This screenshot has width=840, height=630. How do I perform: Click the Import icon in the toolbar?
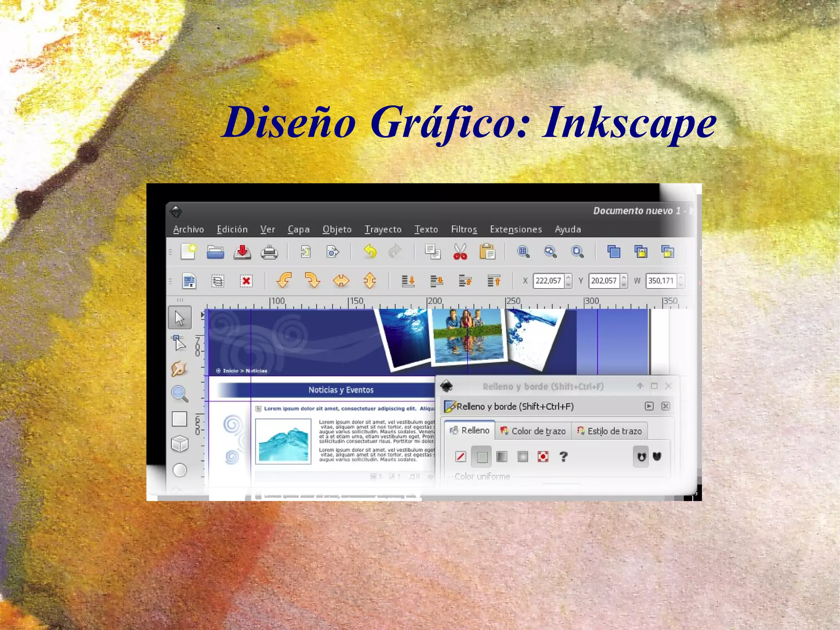coord(306,251)
